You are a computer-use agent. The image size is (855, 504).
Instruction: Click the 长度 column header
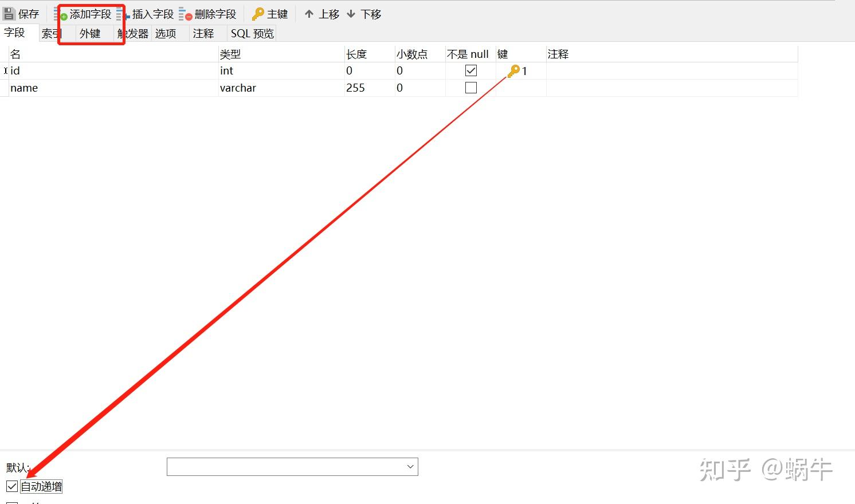370,54
